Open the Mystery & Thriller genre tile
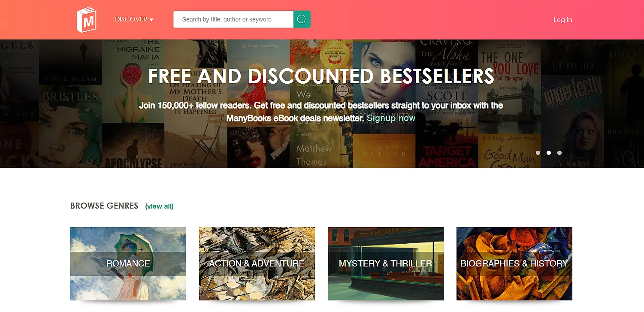 (386, 264)
